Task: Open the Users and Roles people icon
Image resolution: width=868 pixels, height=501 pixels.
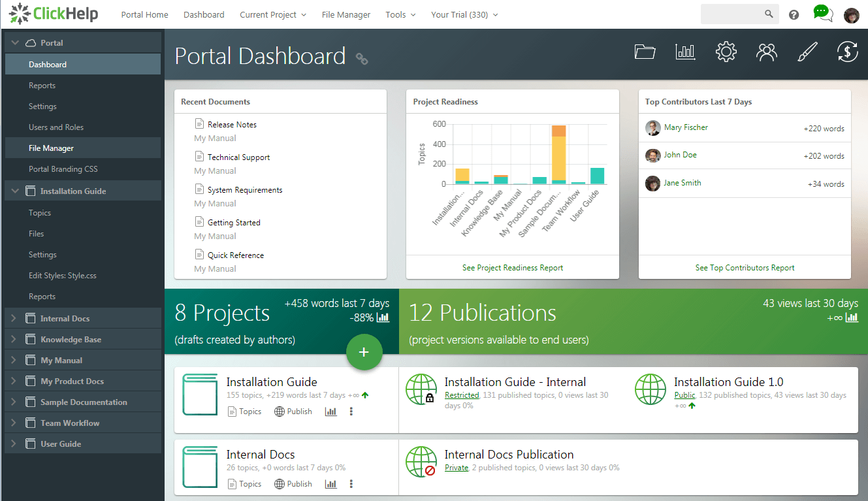Action: (766, 52)
